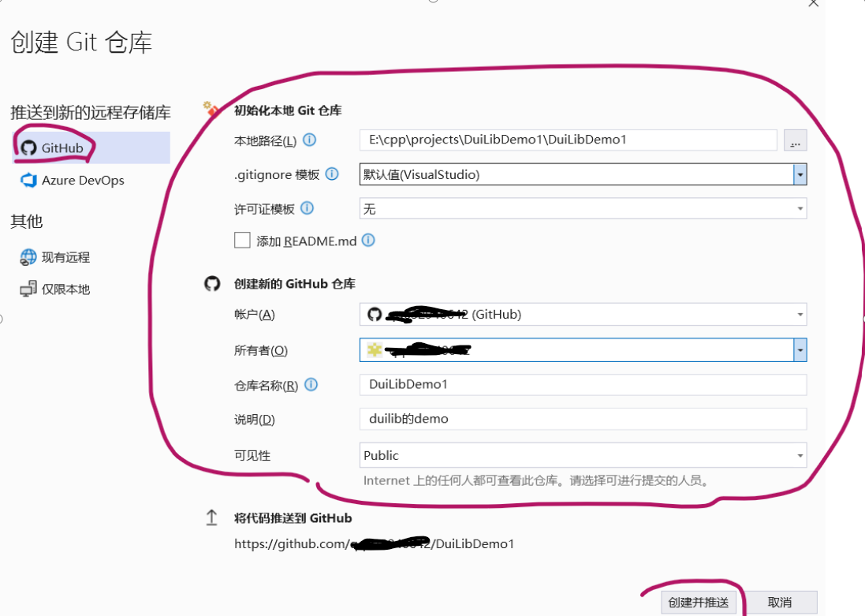Click the browse '...' button for local path

(796, 140)
